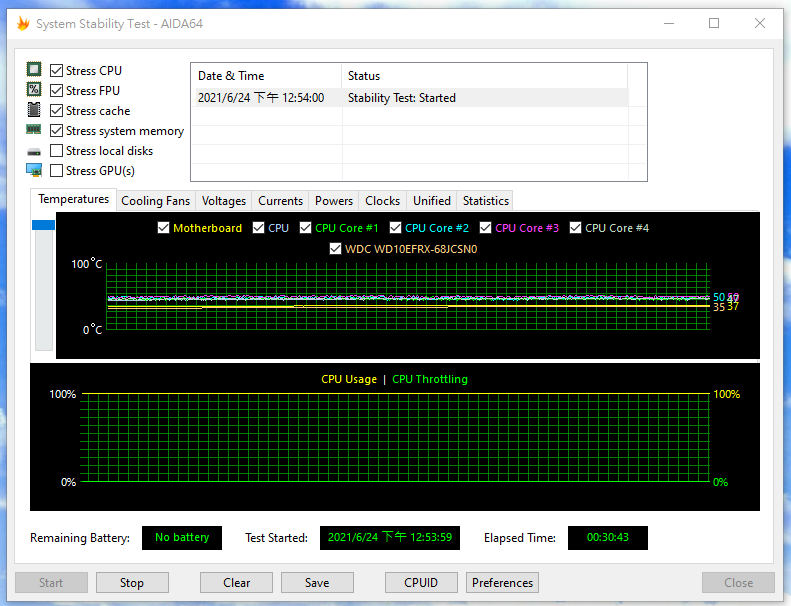Click the Elapsed Time value 00:30:43

pos(608,537)
